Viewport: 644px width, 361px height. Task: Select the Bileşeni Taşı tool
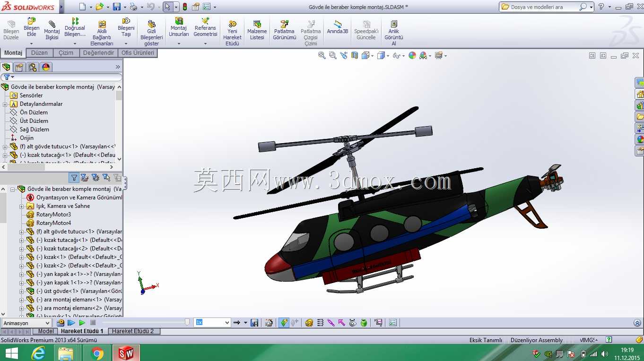click(x=126, y=27)
